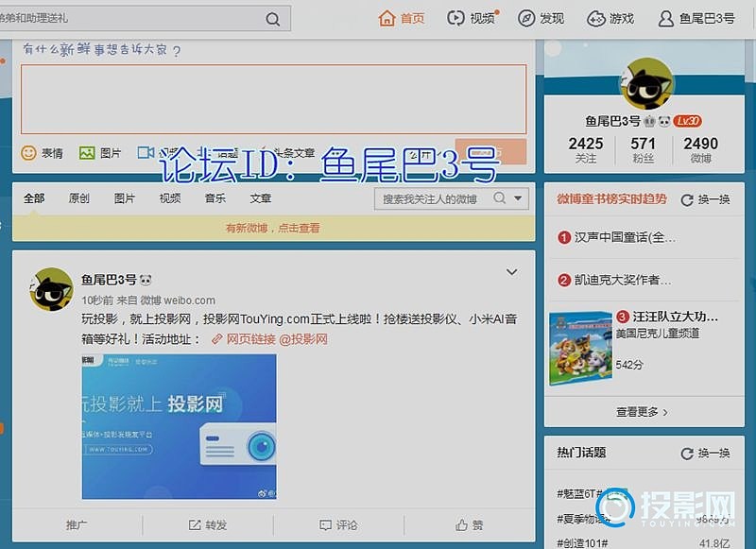Open the post options chevron menu
756x549 pixels.
[x=511, y=272]
